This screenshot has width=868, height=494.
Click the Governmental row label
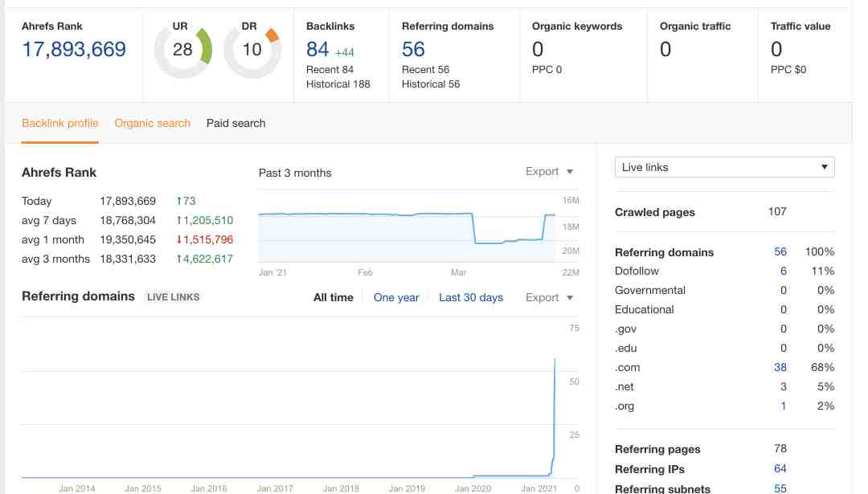point(650,291)
